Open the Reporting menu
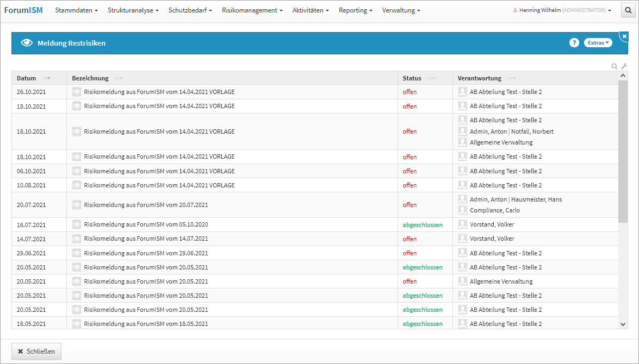Viewport: 639px width, 364px height. (x=355, y=10)
